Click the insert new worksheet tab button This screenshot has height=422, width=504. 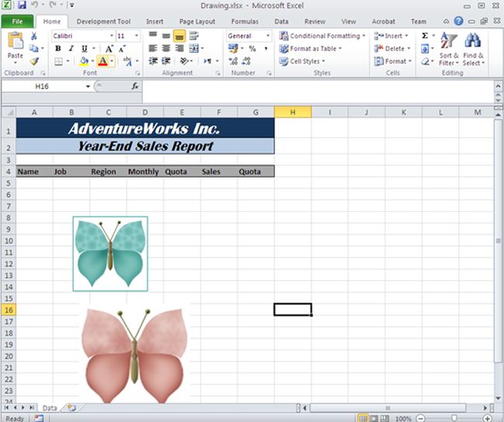71,408
